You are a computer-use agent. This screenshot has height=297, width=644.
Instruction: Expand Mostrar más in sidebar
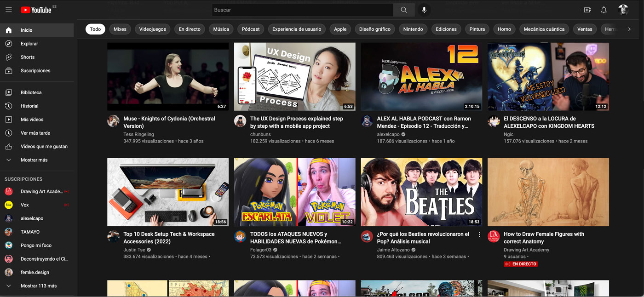coord(37,160)
